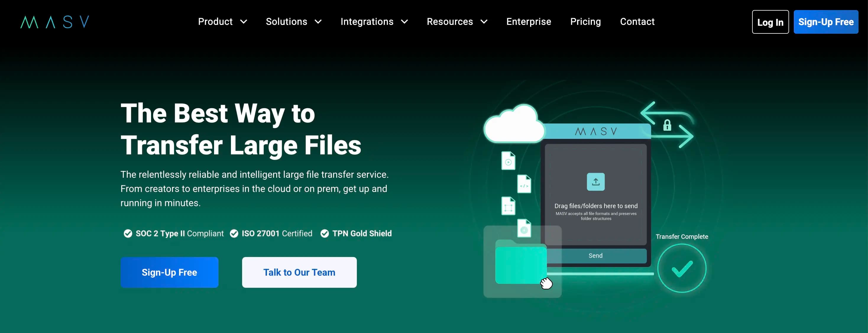
Task: Open the Contact page
Action: [637, 22]
